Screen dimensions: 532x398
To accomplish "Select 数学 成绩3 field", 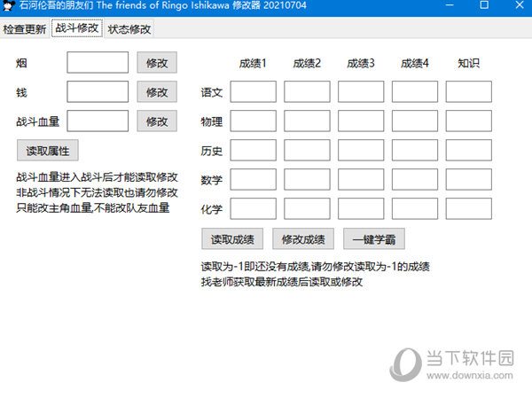I will pos(361,179).
